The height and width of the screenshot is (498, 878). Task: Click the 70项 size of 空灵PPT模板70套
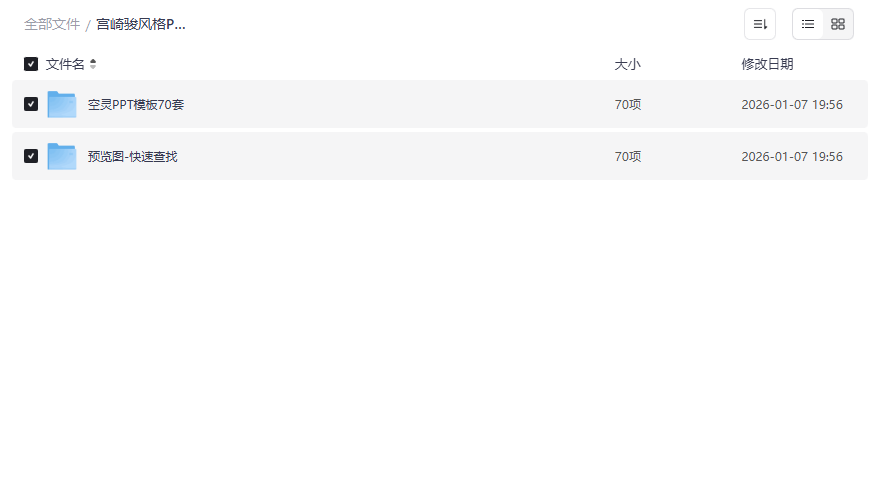pos(628,104)
